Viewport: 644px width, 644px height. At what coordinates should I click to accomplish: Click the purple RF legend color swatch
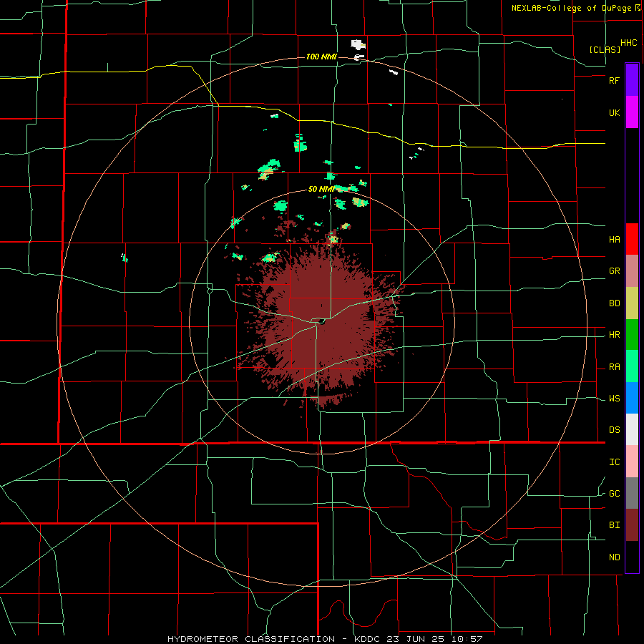(632, 80)
